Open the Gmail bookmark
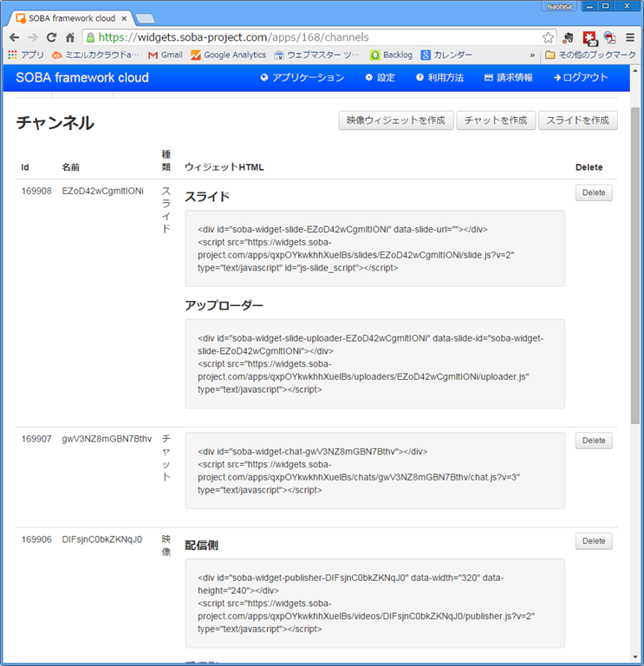The height and width of the screenshot is (666, 644). point(166,55)
